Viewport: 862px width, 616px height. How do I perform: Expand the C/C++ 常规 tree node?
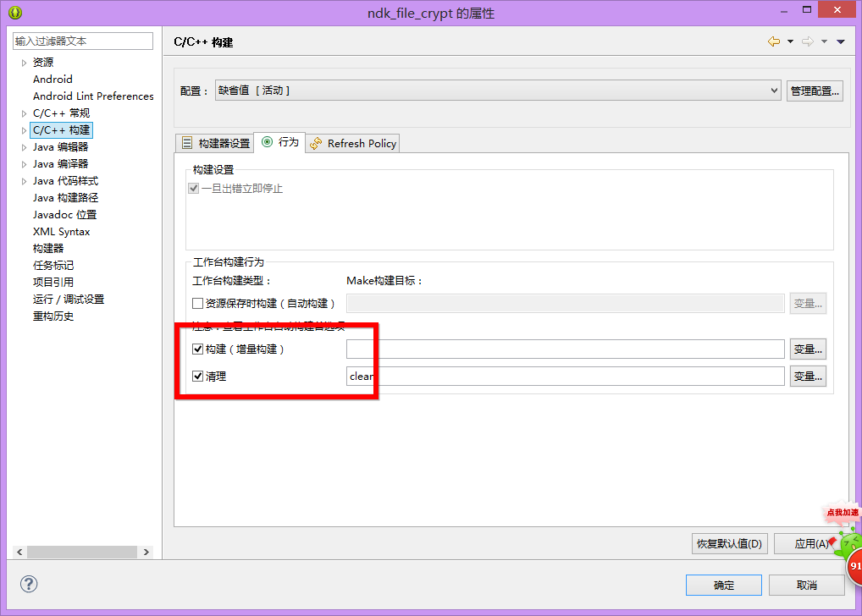(24, 113)
